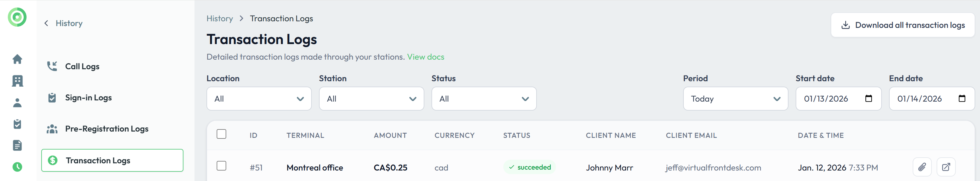Screen dimensions: 980x181
Task: Click the green circular app logo
Action: 17,17
